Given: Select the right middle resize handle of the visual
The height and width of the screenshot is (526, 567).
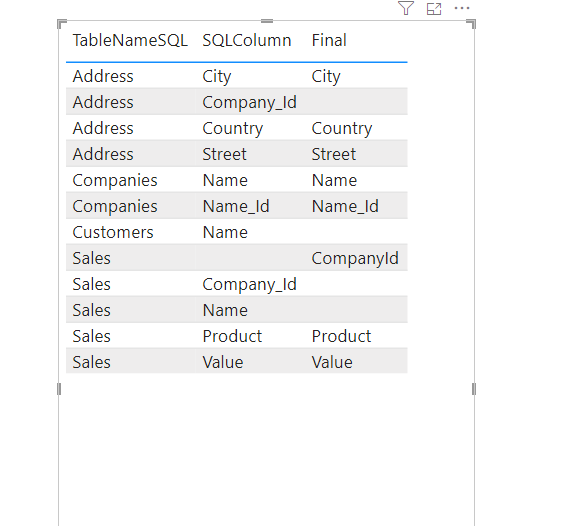Looking at the screenshot, I should pyautogui.click(x=474, y=389).
